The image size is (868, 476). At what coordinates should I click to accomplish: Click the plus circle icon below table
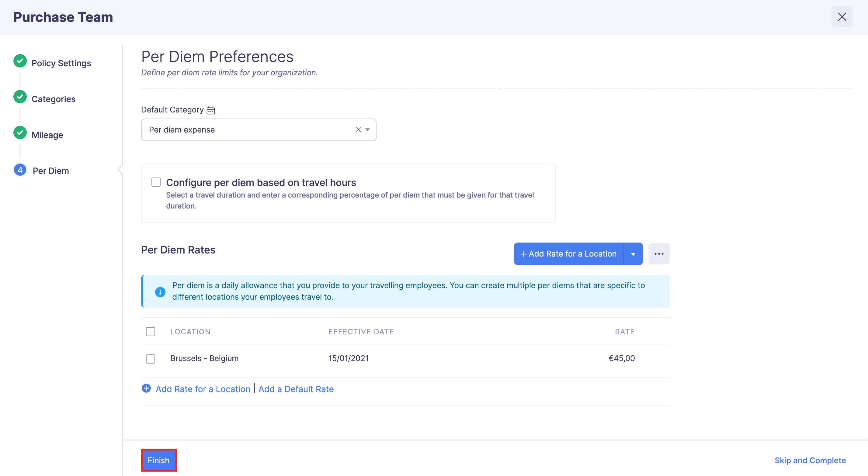pos(146,388)
